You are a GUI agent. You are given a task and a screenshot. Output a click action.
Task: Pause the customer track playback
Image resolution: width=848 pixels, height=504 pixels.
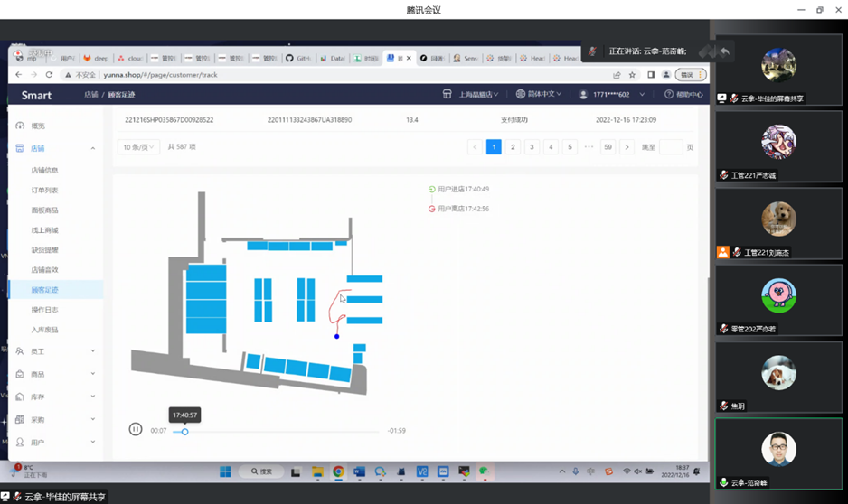point(136,429)
